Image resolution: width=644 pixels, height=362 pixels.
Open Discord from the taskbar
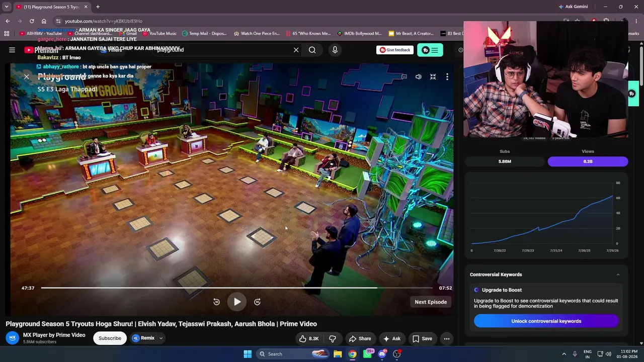[x=382, y=354]
